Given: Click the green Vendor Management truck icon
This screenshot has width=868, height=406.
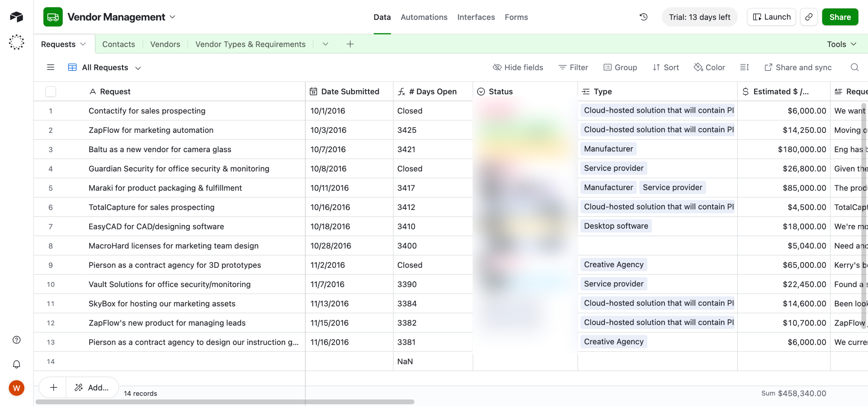Looking at the screenshot, I should pyautogui.click(x=53, y=17).
